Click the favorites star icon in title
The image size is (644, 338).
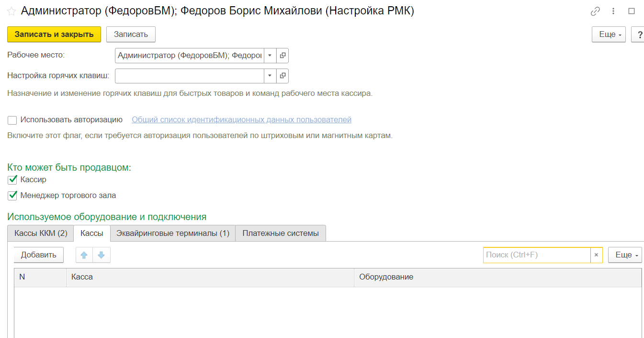11,12
